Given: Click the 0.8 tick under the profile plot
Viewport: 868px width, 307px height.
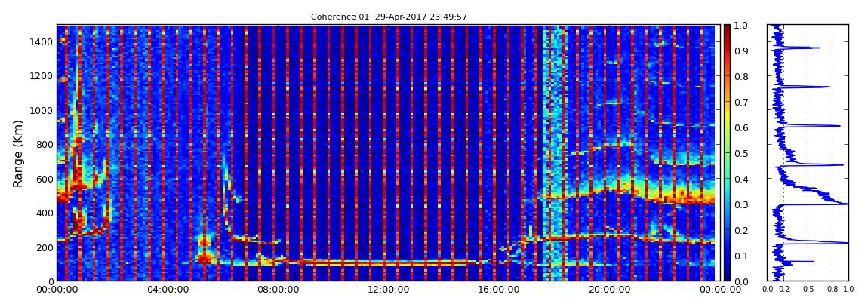Looking at the screenshot, I should [x=833, y=290].
